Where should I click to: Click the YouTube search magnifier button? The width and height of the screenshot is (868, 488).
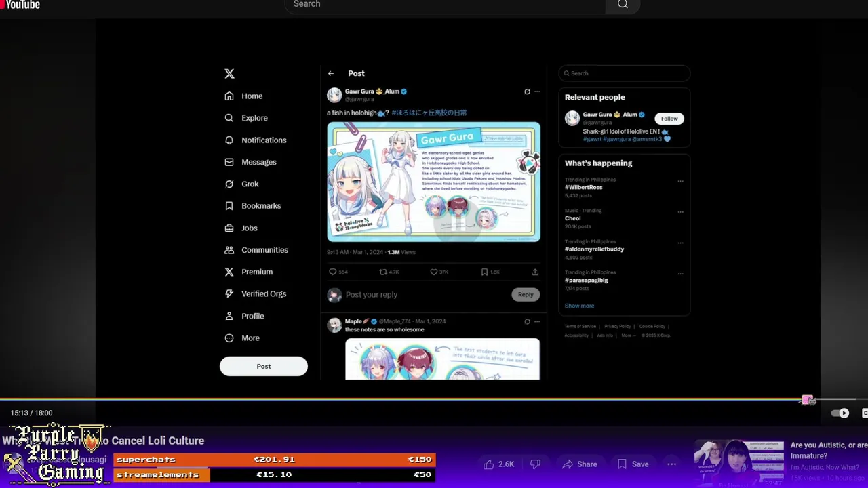[x=623, y=5]
